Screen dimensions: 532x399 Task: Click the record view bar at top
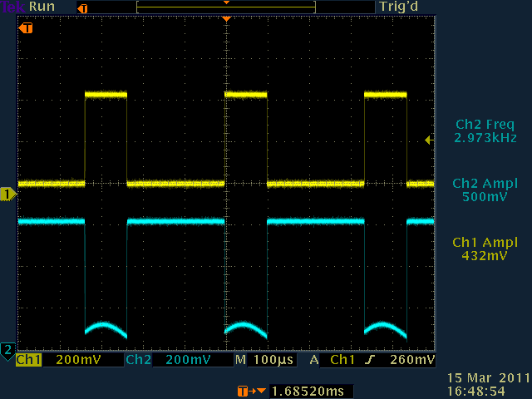(x=225, y=7)
